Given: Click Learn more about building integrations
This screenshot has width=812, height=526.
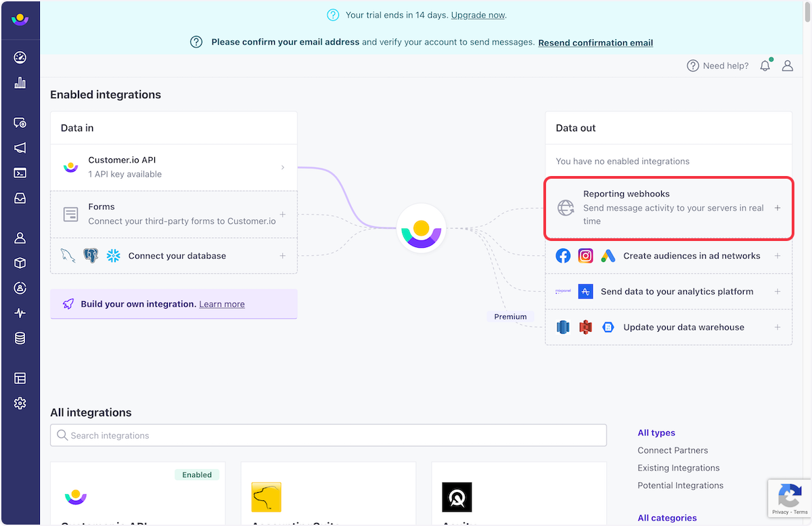Looking at the screenshot, I should point(222,304).
